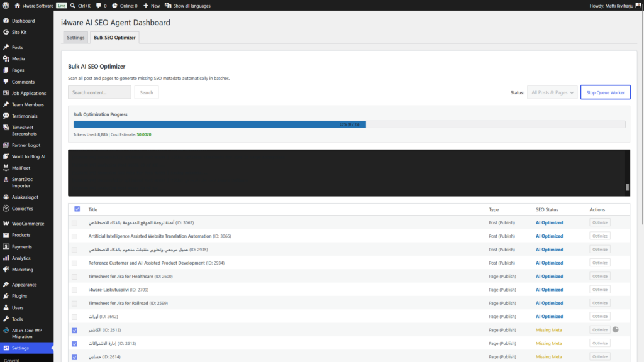The image size is (644, 362).
Task: Click the $0.0020 cost estimate value
Action: point(144,134)
